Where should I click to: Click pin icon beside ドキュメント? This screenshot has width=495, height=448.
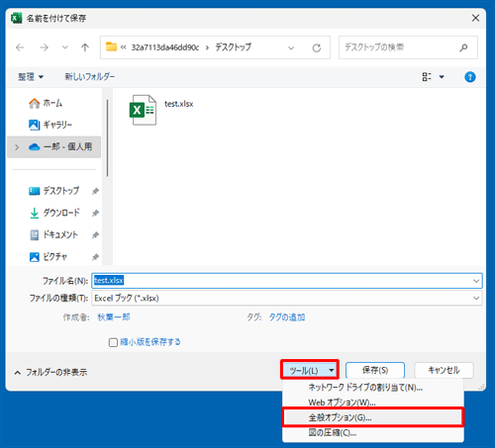[95, 235]
